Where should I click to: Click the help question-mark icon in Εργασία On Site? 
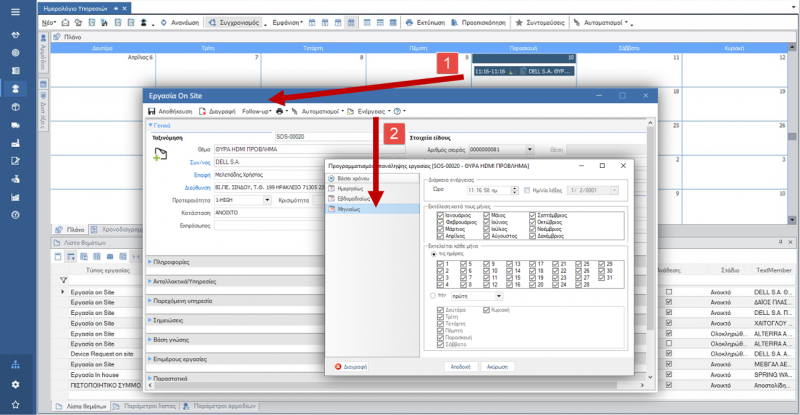(x=397, y=111)
